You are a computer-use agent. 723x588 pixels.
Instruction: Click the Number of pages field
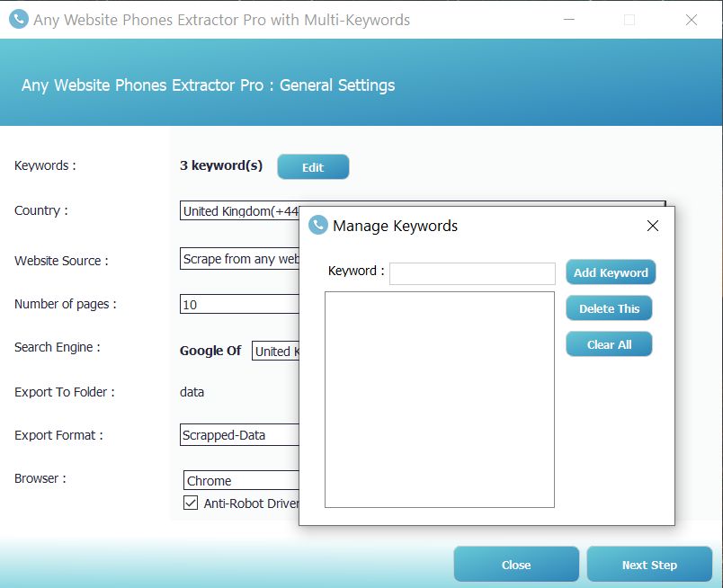pos(239,305)
